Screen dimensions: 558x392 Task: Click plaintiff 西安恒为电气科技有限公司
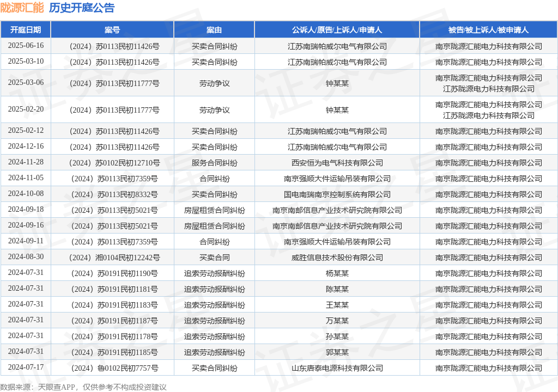coord(337,163)
